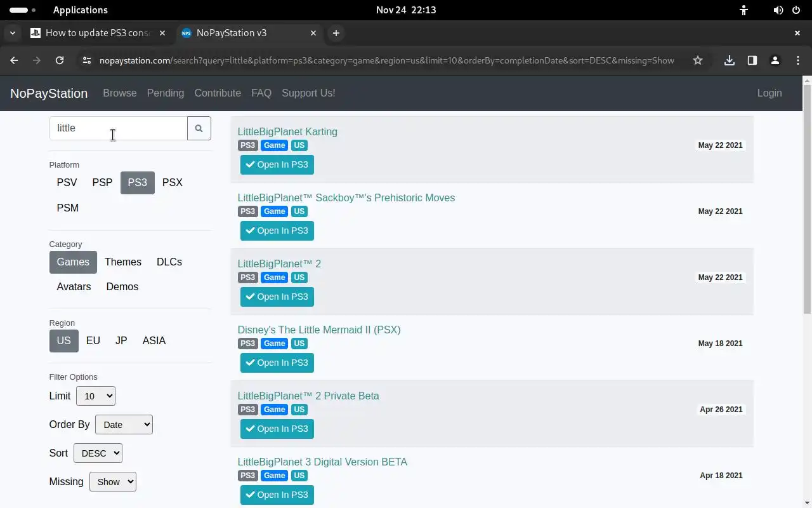The height and width of the screenshot is (508, 812).
Task: Go to NoPayStation home logo
Action: click(x=49, y=93)
